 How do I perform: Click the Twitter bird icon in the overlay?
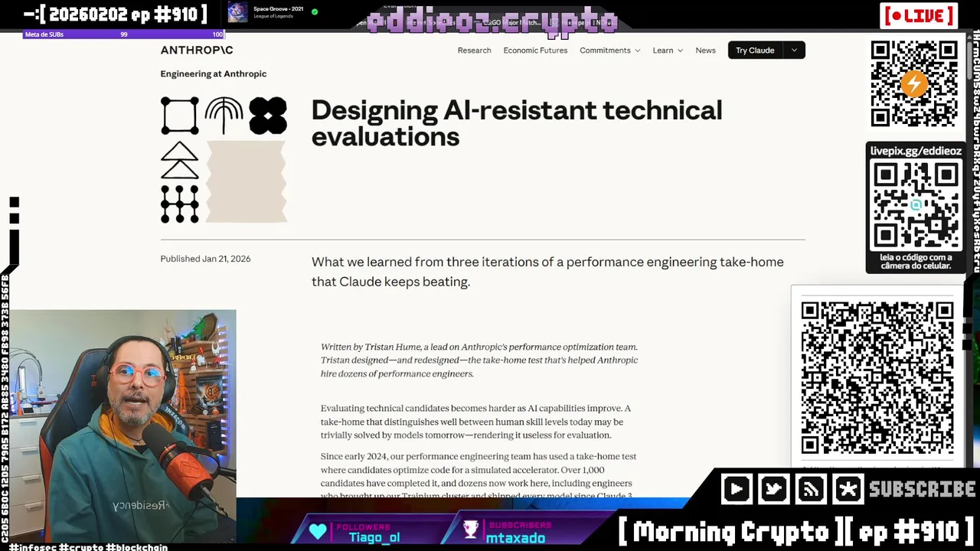coord(773,489)
